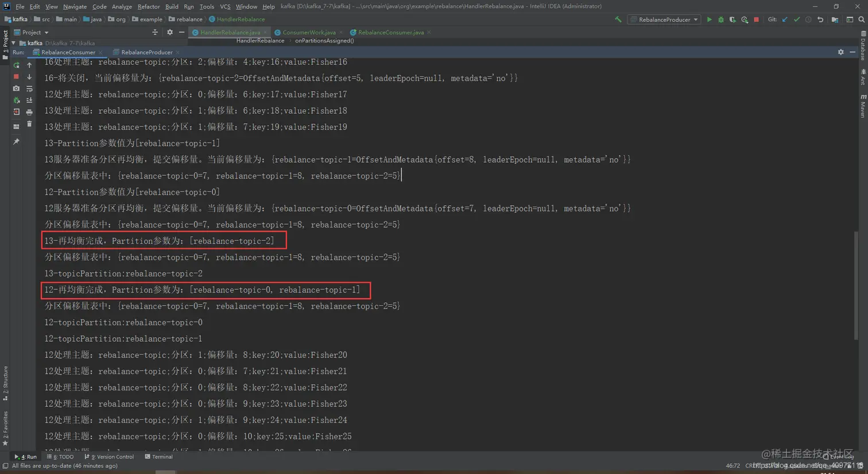Image resolution: width=868 pixels, height=474 pixels.
Task: Collapse the kafka project root node
Action: point(13,43)
